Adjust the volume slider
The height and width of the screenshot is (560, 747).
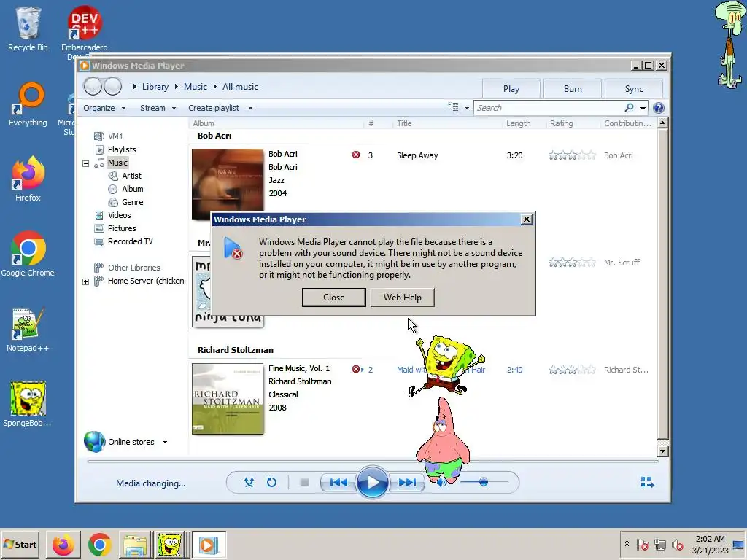pyautogui.click(x=484, y=482)
